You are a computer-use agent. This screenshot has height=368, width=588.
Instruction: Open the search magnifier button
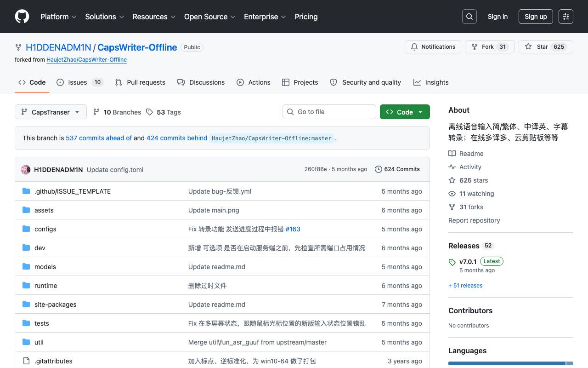tap(469, 17)
